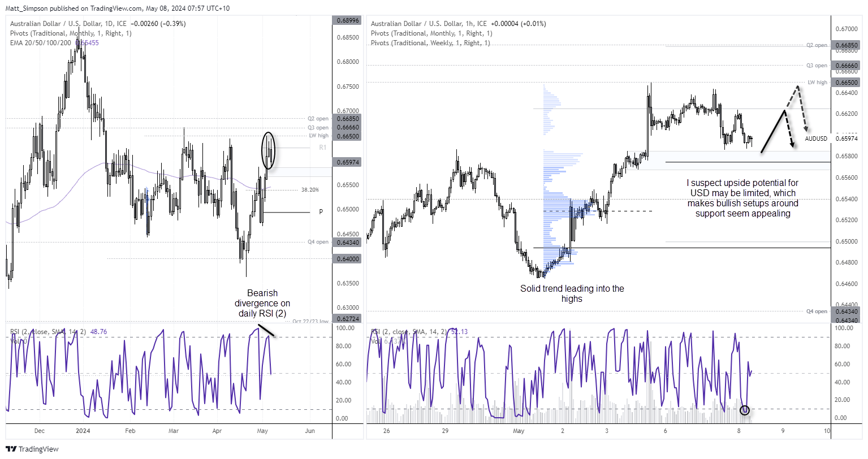Click the 0.66850 price tag on the 1h chart axis

(x=847, y=45)
